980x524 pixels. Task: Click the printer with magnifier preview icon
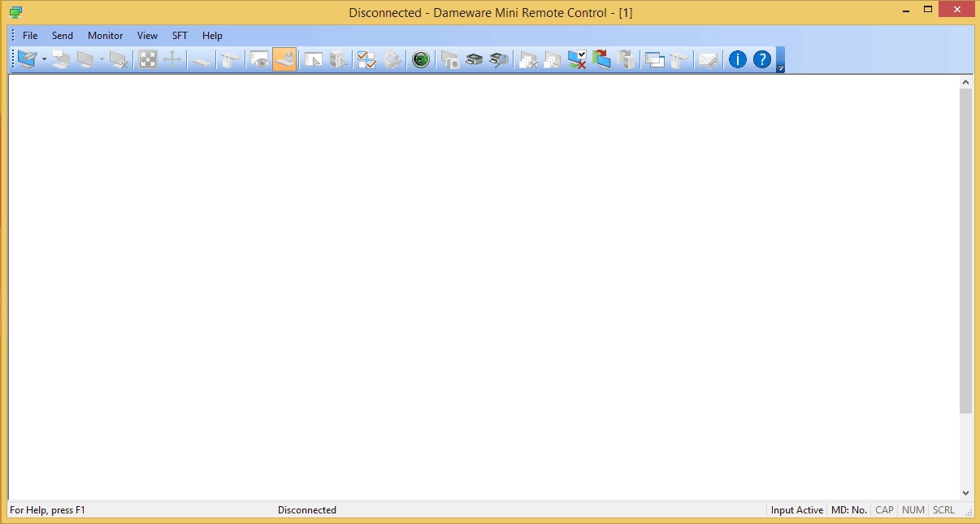point(499,59)
